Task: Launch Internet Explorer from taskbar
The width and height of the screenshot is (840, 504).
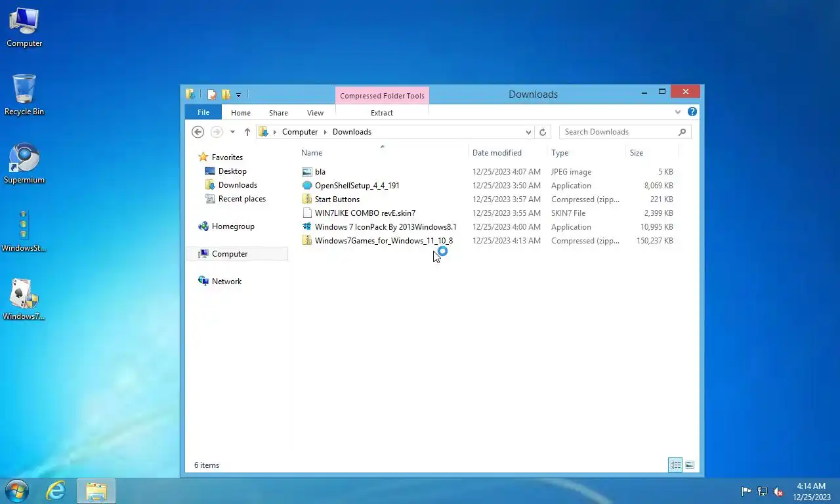Action: [x=56, y=491]
